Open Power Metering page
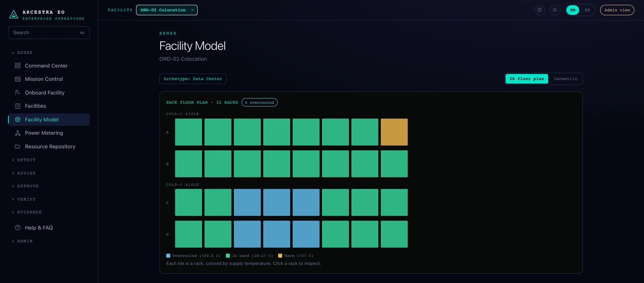 pyautogui.click(x=49, y=133)
